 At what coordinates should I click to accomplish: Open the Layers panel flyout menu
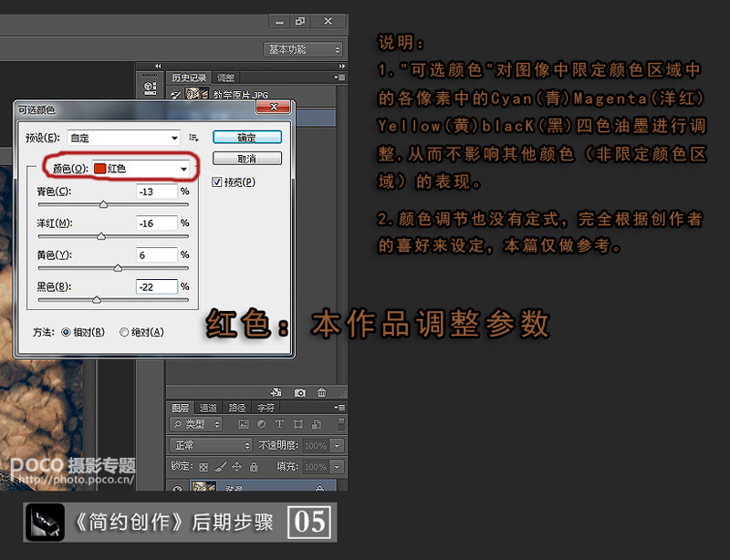pyautogui.click(x=339, y=408)
